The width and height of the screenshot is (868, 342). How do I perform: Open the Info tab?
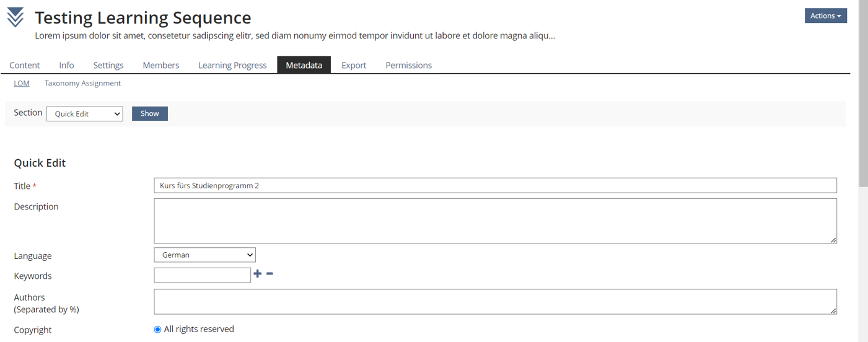(x=66, y=65)
